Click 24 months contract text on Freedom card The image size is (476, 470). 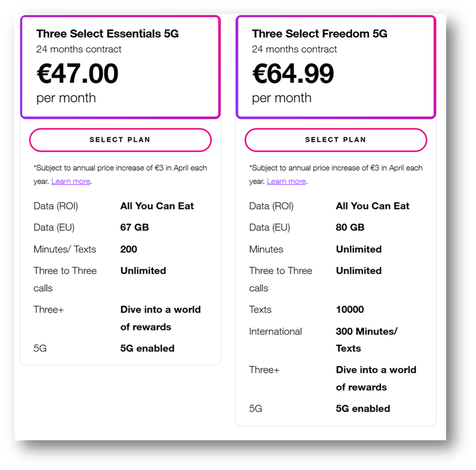294,49
